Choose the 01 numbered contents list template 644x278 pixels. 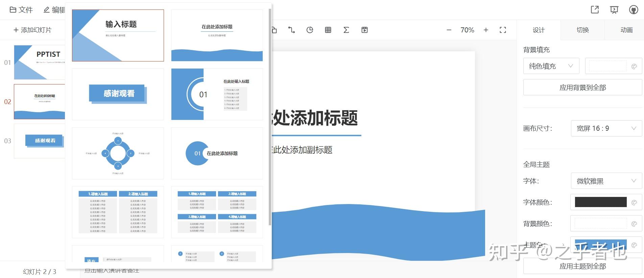pos(217,94)
